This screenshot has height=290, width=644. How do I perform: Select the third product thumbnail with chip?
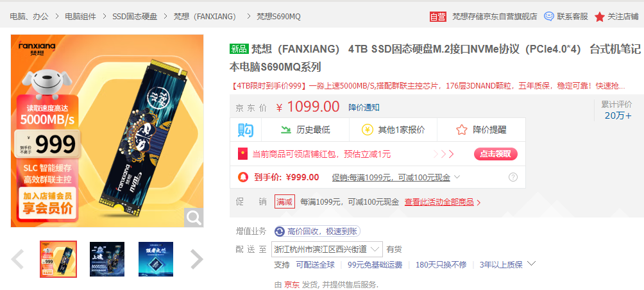pos(156,259)
